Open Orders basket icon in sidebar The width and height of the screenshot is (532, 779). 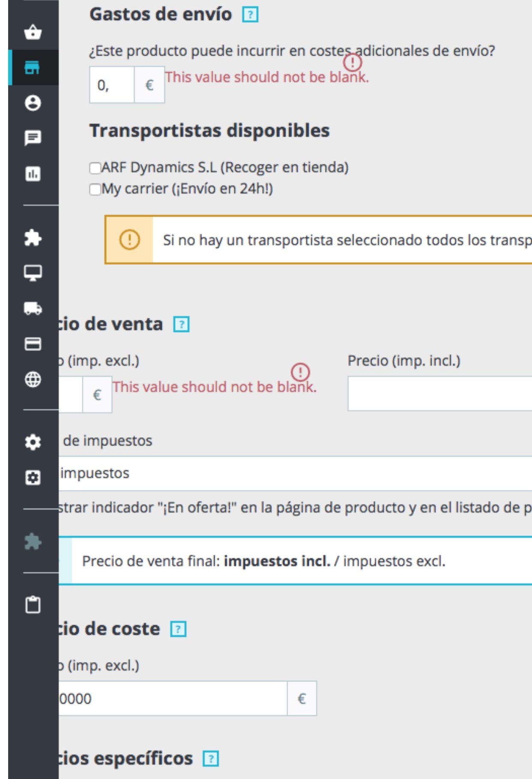(33, 32)
